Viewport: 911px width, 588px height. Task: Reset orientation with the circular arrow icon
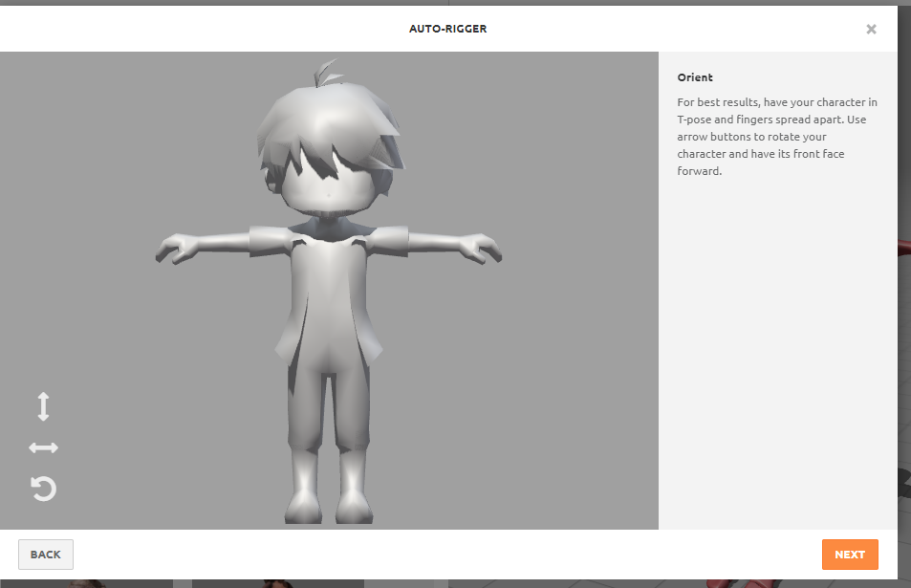click(43, 488)
